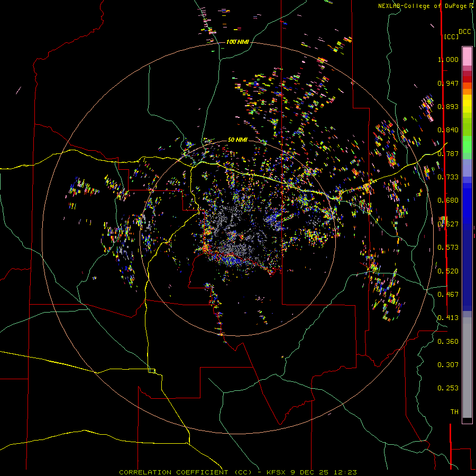The image size is (476, 476).
Task: Click the 12:23 timestamp in caption
Action: [345, 472]
